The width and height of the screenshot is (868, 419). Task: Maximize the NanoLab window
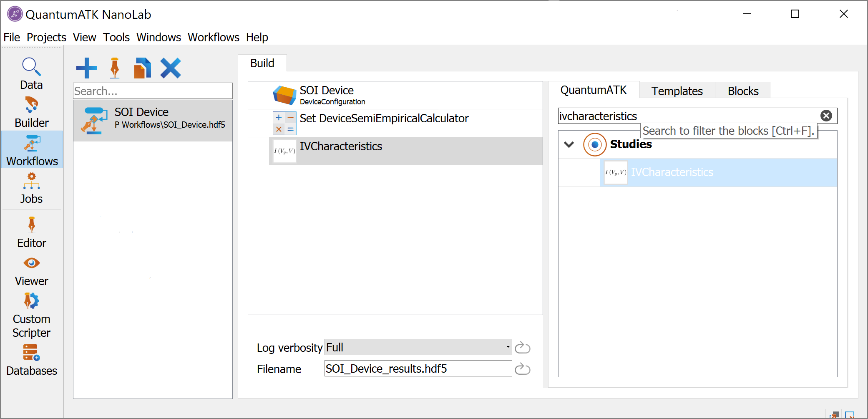tap(795, 14)
